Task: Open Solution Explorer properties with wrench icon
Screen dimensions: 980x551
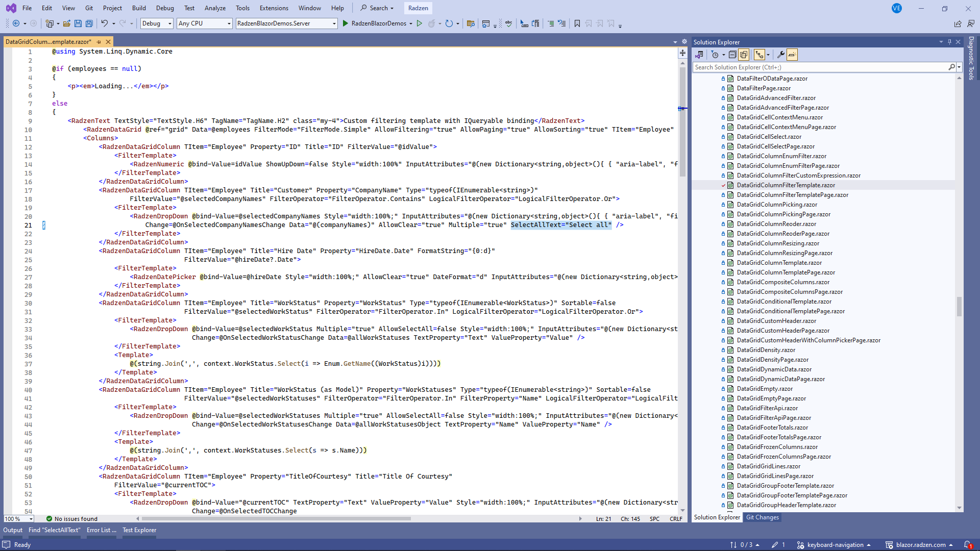Action: tap(781, 55)
